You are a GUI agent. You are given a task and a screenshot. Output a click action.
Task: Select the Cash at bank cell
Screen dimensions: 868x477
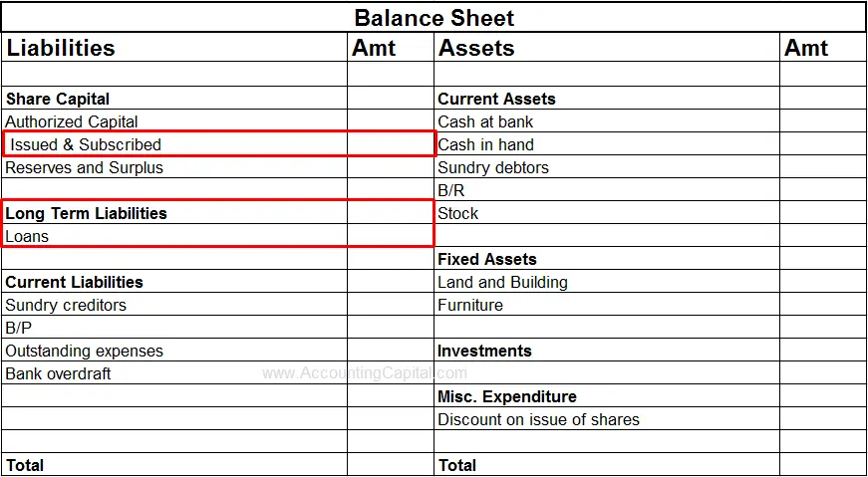pos(485,121)
